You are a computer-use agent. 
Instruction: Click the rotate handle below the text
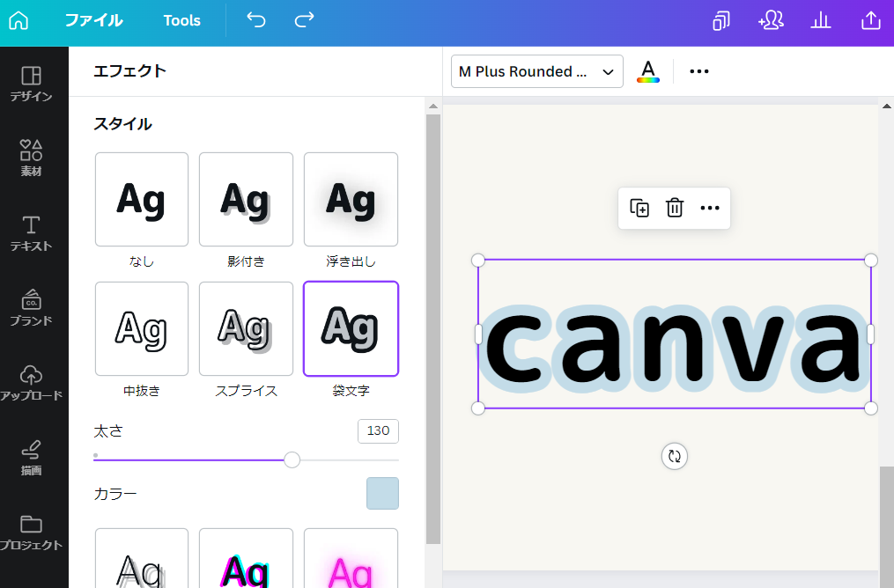tap(675, 456)
